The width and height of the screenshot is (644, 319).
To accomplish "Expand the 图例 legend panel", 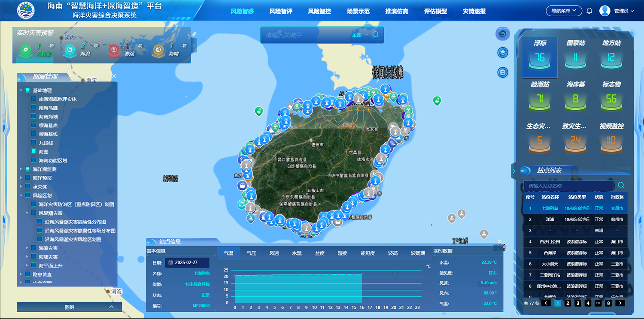I will [x=70, y=307].
